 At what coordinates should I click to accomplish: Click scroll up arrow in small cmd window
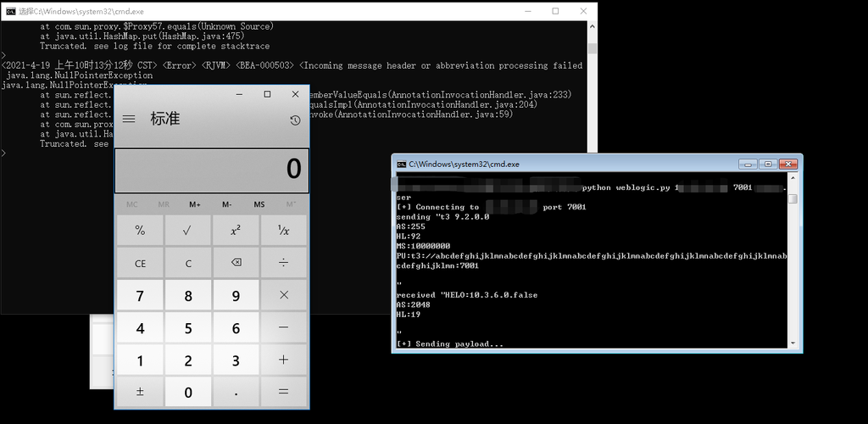click(793, 176)
